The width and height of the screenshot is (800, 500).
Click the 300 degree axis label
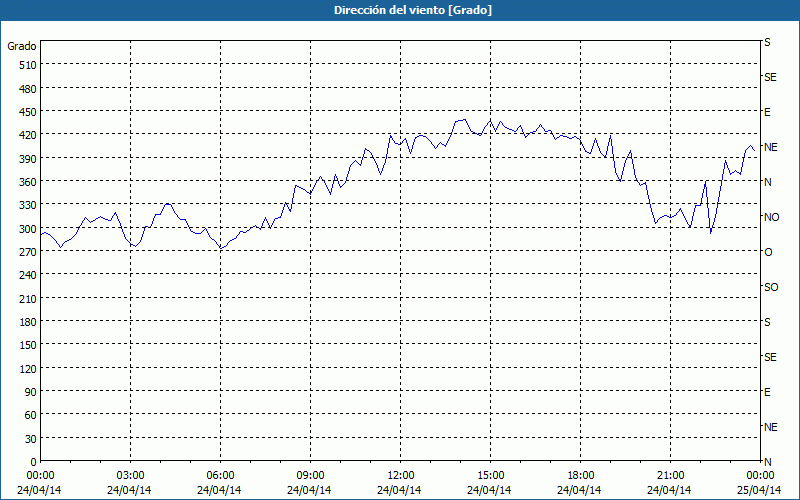[28, 229]
